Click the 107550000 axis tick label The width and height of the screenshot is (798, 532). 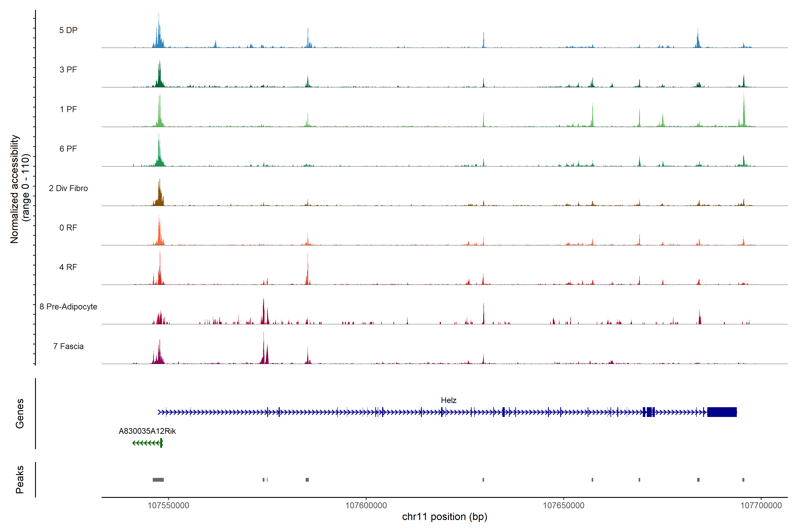[168, 506]
